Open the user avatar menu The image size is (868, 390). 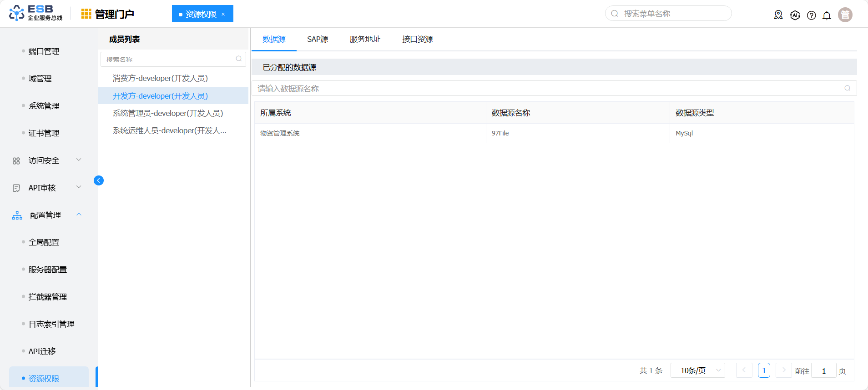(x=845, y=15)
